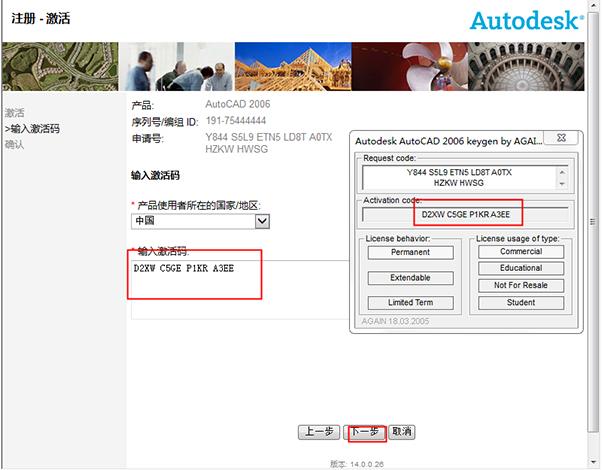The width and height of the screenshot is (602, 470).
Task: Click the propeller banner image
Action: point(410,66)
